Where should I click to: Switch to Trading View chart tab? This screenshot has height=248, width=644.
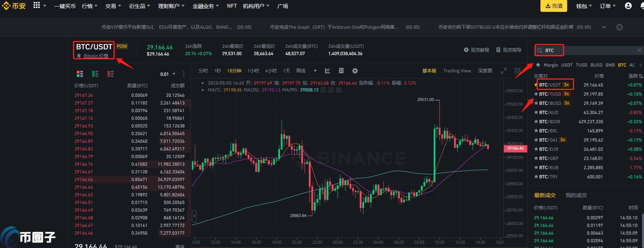click(457, 71)
